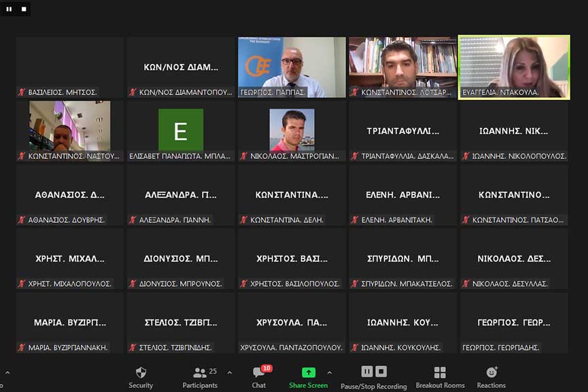This screenshot has height=392, width=588.
Task: Click muted mic icon of ΝΙΚΟΛΑΟΣ. ΔΕΣΥΛΛΑΣ
Action: [466, 284]
